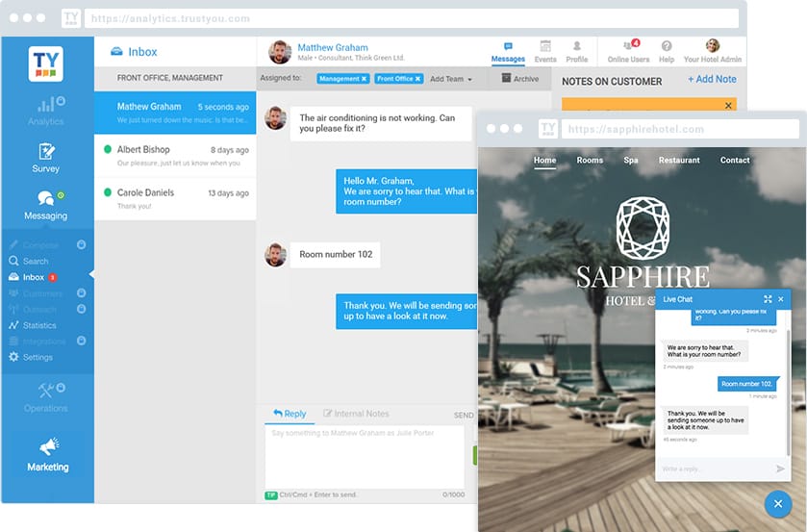Select Rooms in the hotel site navigation
Viewport: 807px width, 532px height.
click(x=590, y=160)
